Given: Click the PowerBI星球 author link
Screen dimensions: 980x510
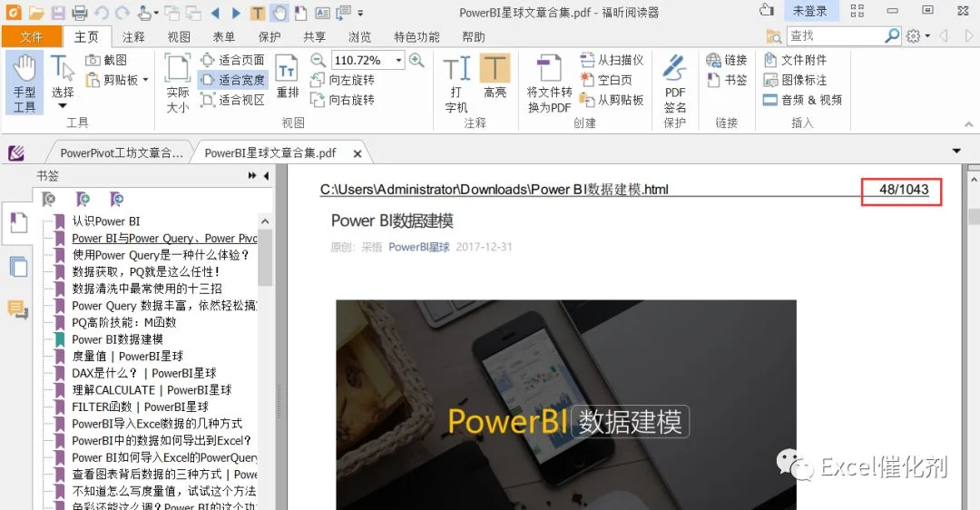Looking at the screenshot, I should point(418,247).
